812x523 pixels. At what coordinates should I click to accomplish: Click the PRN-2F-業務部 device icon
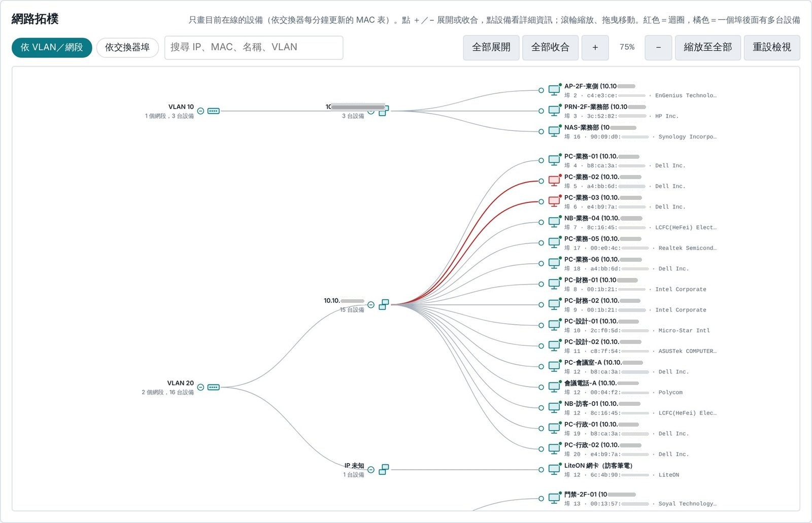[x=554, y=111]
